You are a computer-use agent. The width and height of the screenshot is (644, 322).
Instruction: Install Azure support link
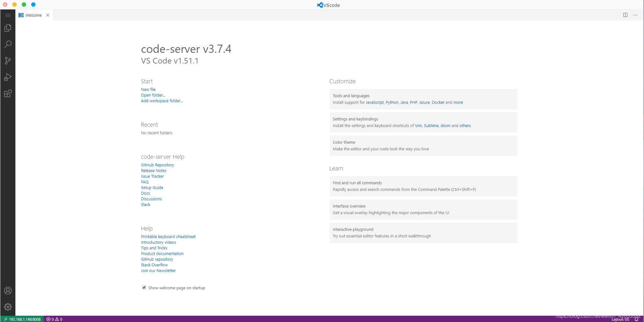pyautogui.click(x=425, y=103)
